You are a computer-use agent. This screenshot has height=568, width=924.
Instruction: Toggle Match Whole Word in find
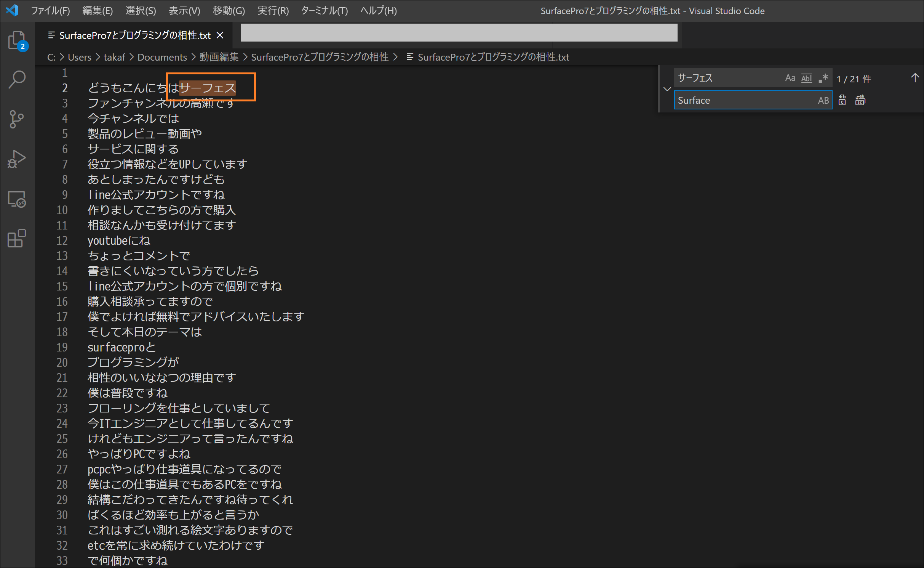(807, 78)
